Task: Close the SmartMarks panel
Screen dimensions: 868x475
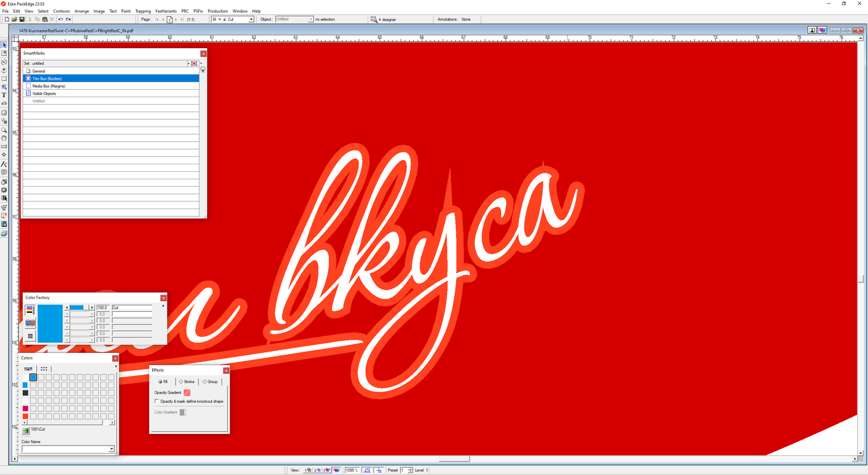Action: click(203, 53)
